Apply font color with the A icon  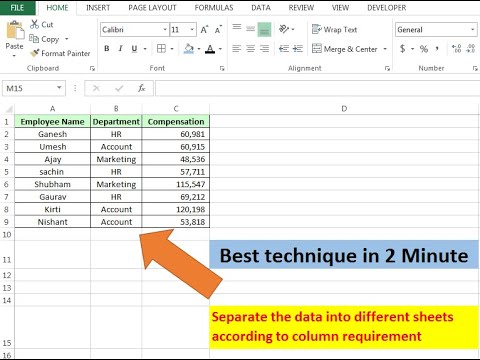click(210, 49)
